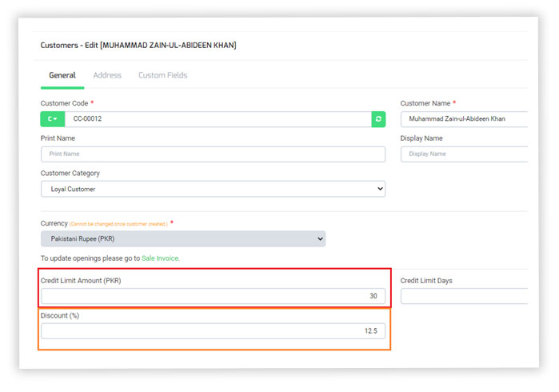Focus the Customer Name input field
The width and height of the screenshot is (559, 392).
[x=464, y=119]
